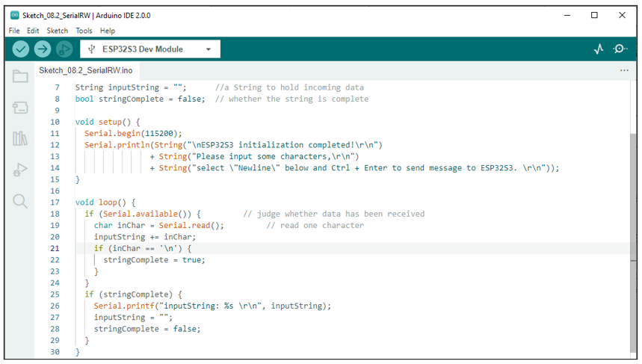Click 'char inChar = Serial.read();' line
The height and width of the screenshot is (364, 642).
pyautogui.click(x=159, y=225)
